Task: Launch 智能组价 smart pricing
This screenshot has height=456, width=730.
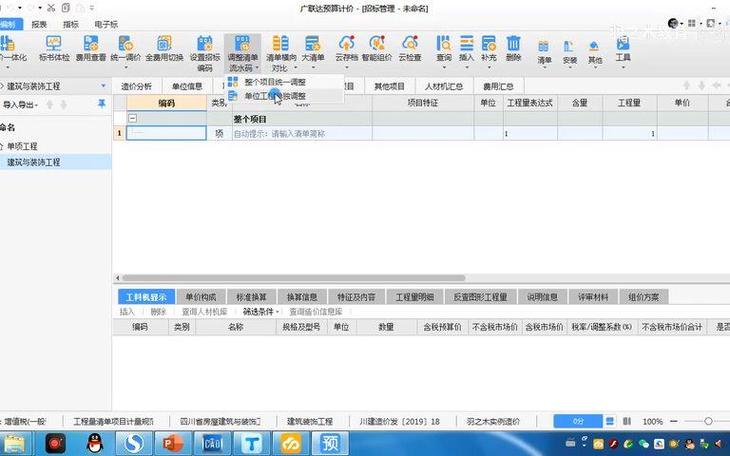Action: pyautogui.click(x=377, y=48)
